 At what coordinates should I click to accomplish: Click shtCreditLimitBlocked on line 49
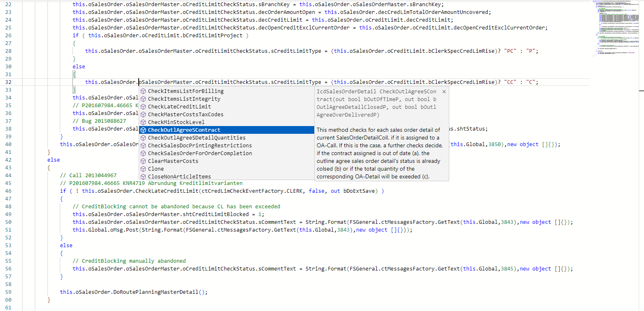pos(216,214)
